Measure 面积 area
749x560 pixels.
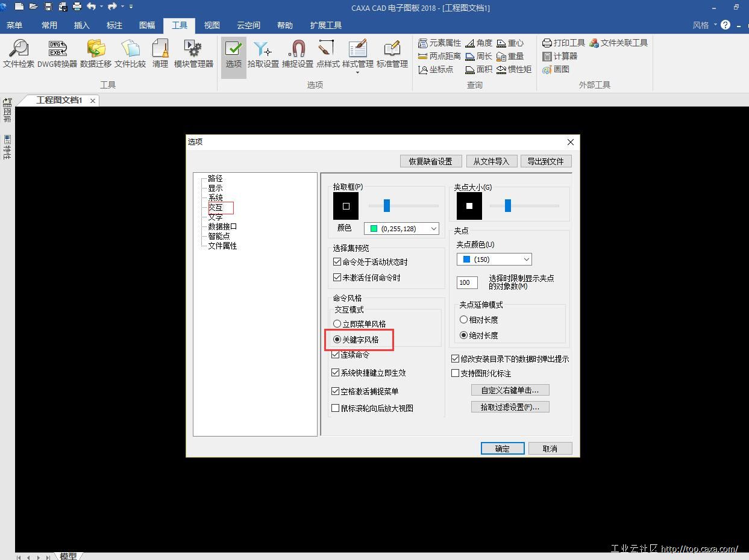coord(479,69)
